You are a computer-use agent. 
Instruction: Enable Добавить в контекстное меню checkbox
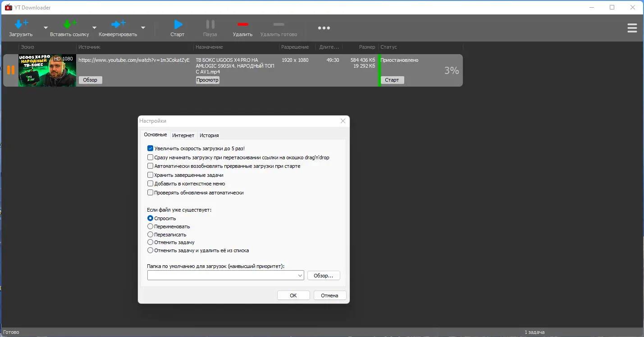point(151,184)
